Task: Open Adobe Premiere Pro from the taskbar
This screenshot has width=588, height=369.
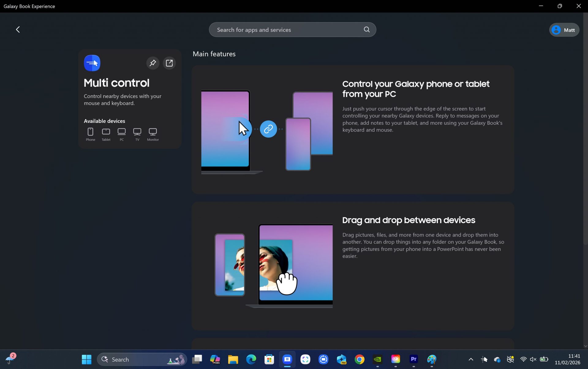Action: click(414, 359)
